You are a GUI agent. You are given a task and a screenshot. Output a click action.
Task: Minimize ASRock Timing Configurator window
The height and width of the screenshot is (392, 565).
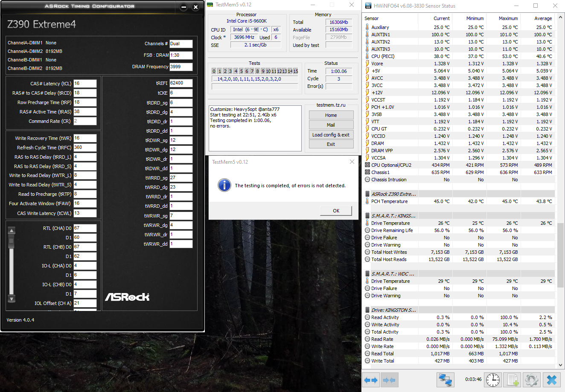point(183,7)
